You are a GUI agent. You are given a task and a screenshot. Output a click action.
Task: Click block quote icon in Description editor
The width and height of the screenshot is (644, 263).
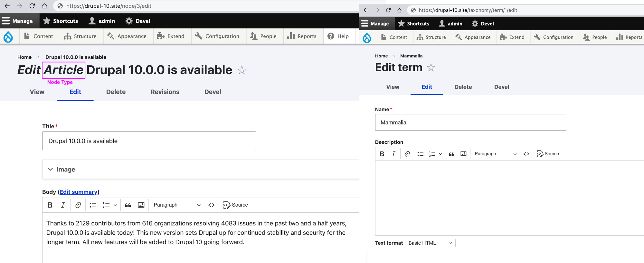pyautogui.click(x=452, y=154)
